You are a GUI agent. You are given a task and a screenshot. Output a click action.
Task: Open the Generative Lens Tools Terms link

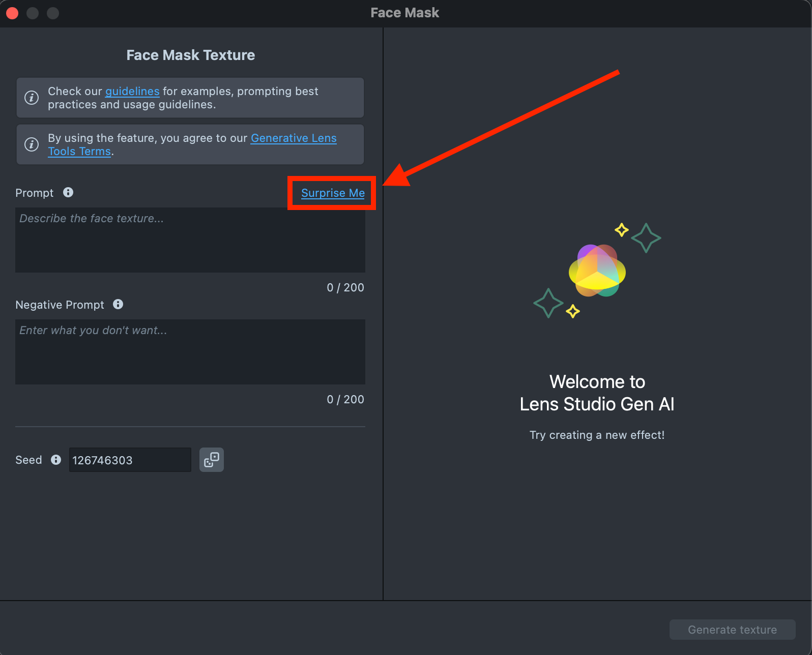(x=294, y=138)
